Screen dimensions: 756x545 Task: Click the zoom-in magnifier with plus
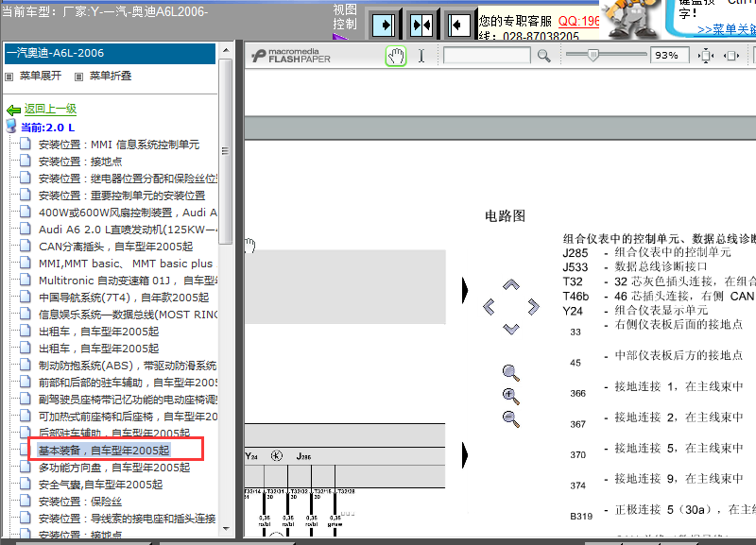click(x=510, y=396)
